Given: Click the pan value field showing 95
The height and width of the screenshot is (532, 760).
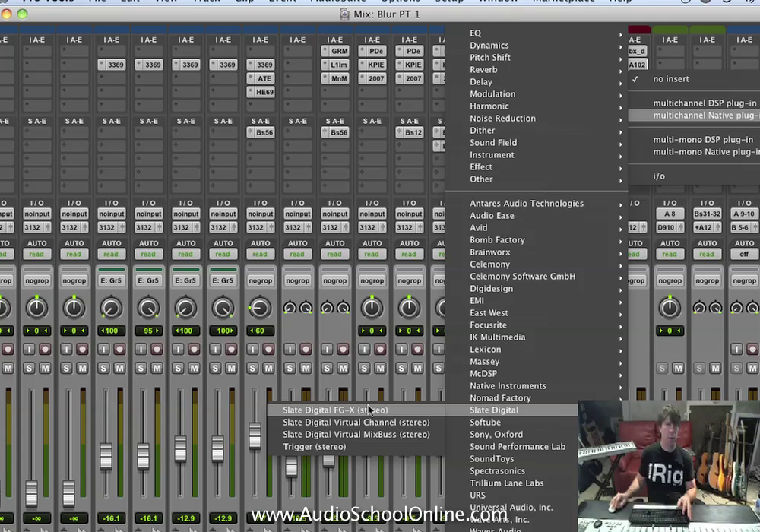Looking at the screenshot, I should click(148, 331).
